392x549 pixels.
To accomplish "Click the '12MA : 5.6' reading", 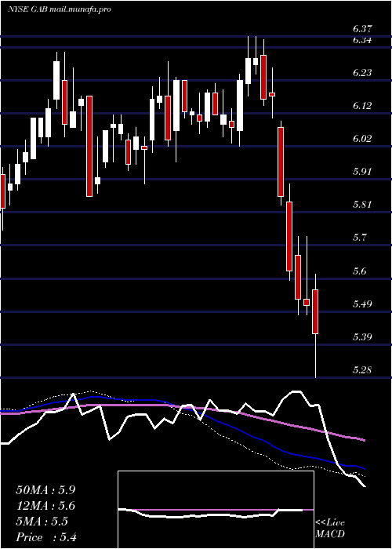I will tap(45, 506).
